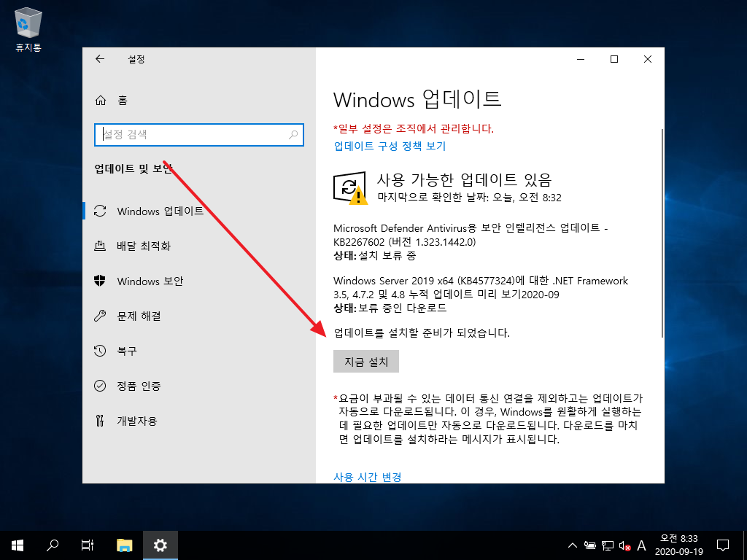Click the KB2267602 update description text
This screenshot has width=747, height=560.
click(471, 235)
